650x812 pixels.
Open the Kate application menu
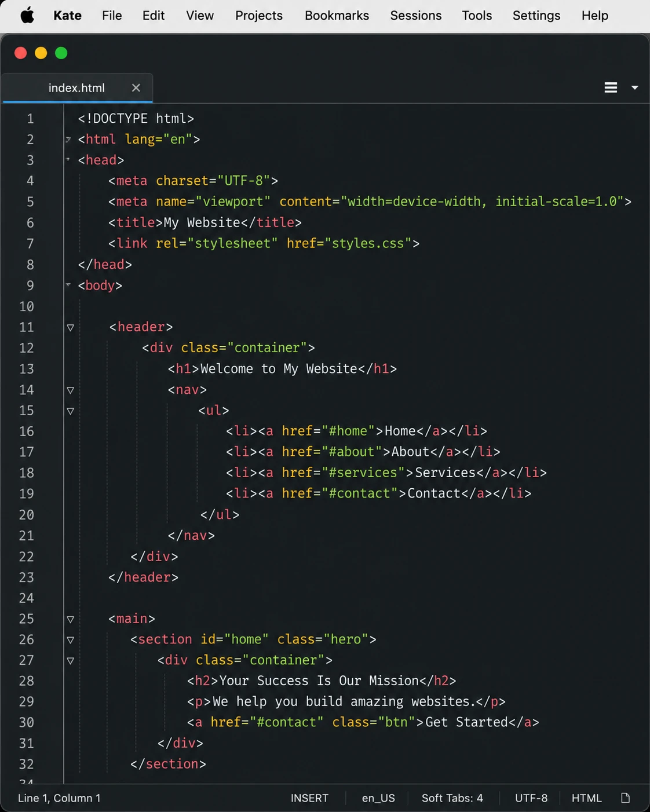coord(67,16)
